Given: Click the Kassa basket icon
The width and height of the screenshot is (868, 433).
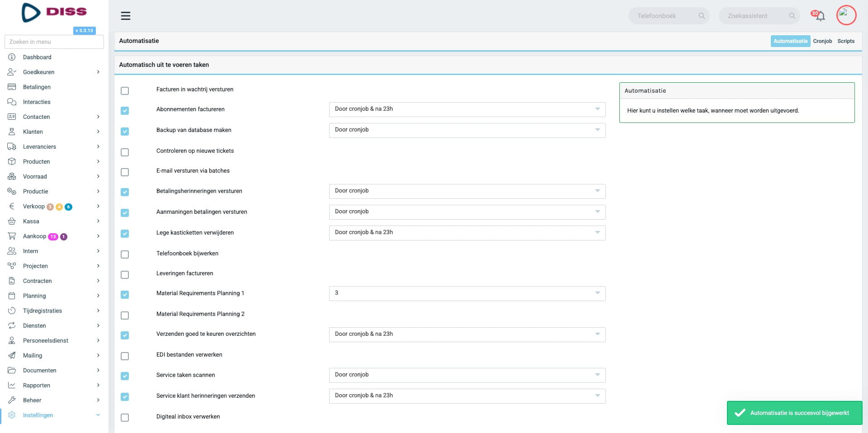Looking at the screenshot, I should click(12, 221).
